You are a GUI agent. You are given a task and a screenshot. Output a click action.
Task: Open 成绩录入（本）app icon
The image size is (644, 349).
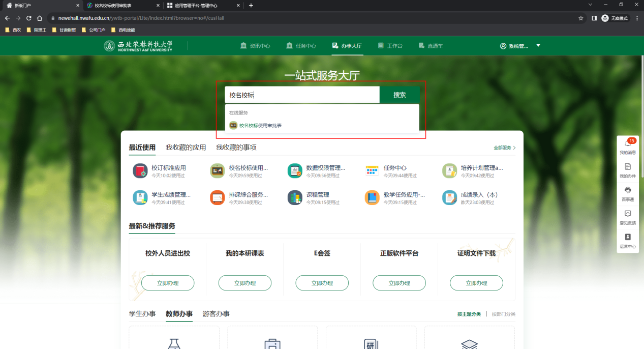(449, 198)
